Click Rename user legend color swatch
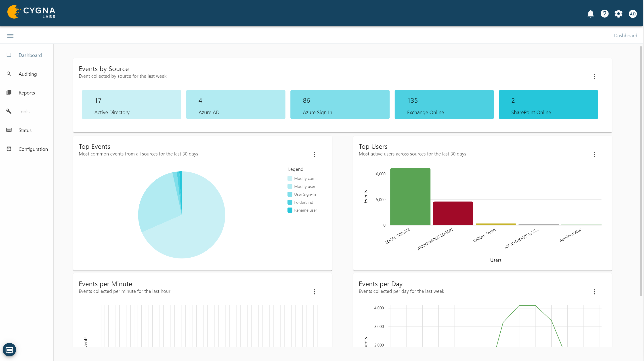Viewport: 644px width, 361px height. coord(290,210)
